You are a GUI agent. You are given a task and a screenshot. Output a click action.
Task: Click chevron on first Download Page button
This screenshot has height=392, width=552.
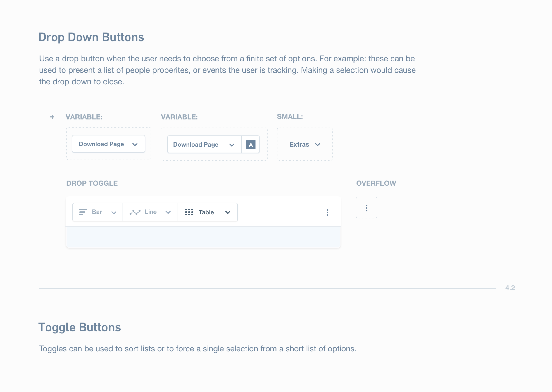tap(135, 145)
